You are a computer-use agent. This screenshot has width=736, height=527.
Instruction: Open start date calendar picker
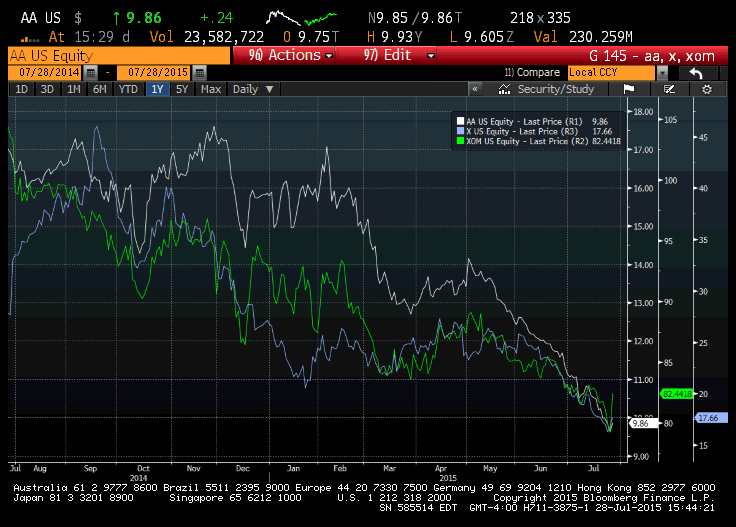92,73
